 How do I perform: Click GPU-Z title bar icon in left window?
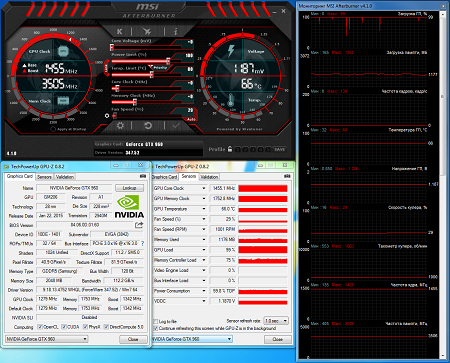(x=7, y=166)
